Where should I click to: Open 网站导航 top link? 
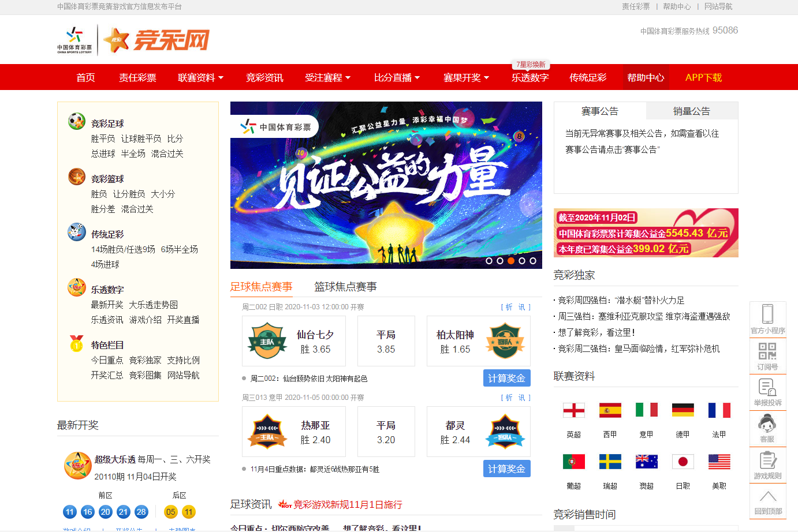718,6
